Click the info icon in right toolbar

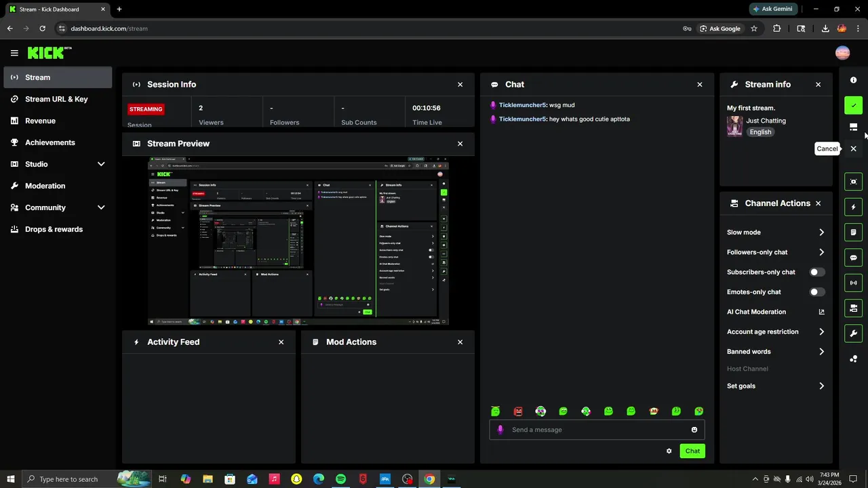853,80
